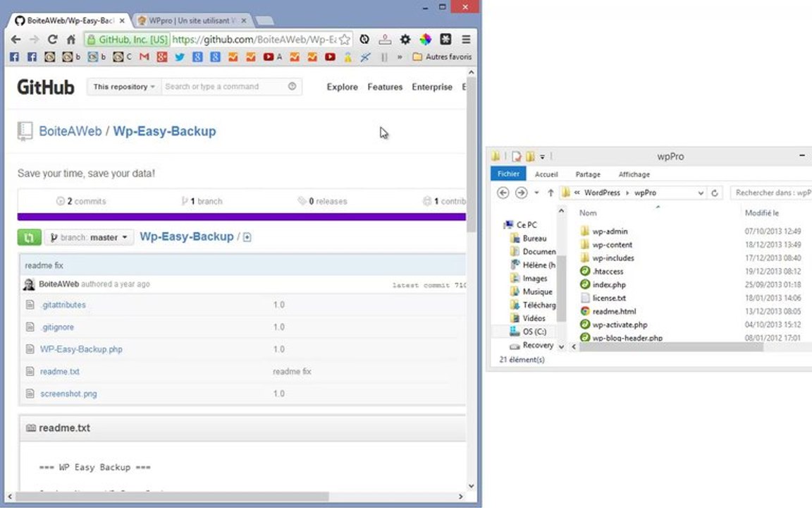Open Enterprise in GitHub navigation

[x=432, y=87]
